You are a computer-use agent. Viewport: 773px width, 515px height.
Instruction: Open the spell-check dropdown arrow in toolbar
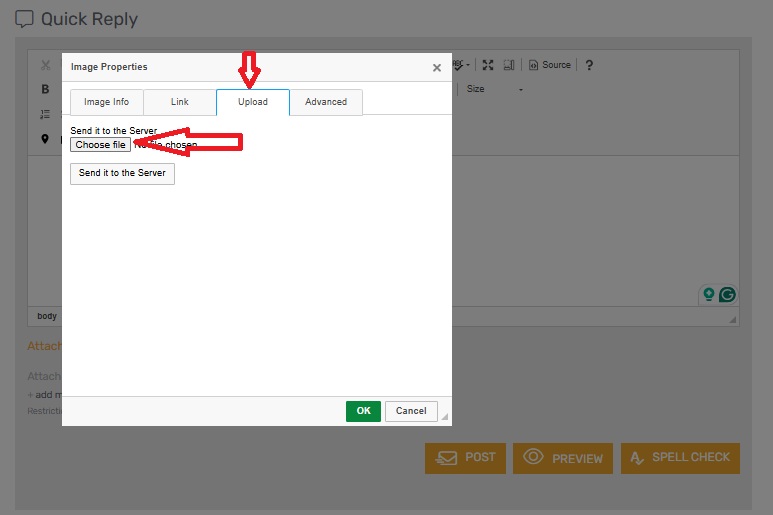pyautogui.click(x=466, y=65)
